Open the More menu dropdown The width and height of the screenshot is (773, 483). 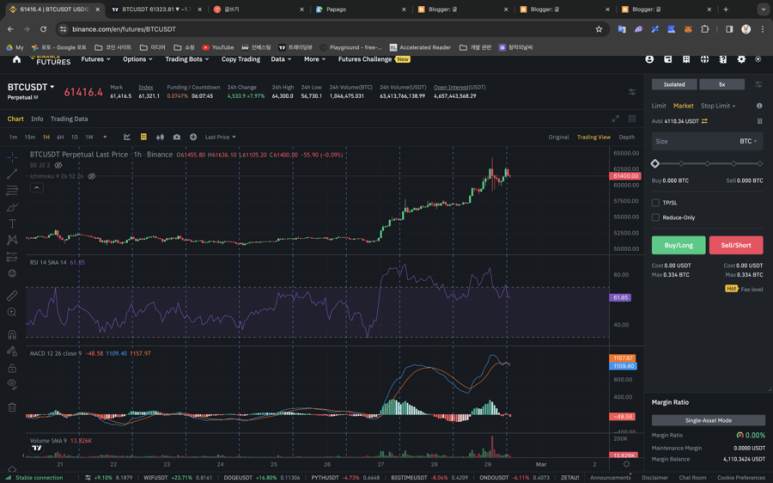315,59
